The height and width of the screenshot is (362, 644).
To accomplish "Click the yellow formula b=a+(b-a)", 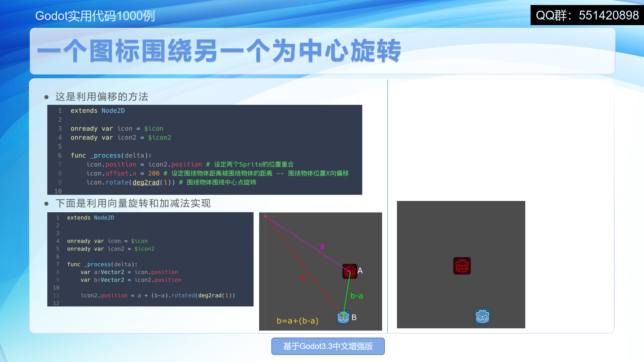I will [298, 321].
